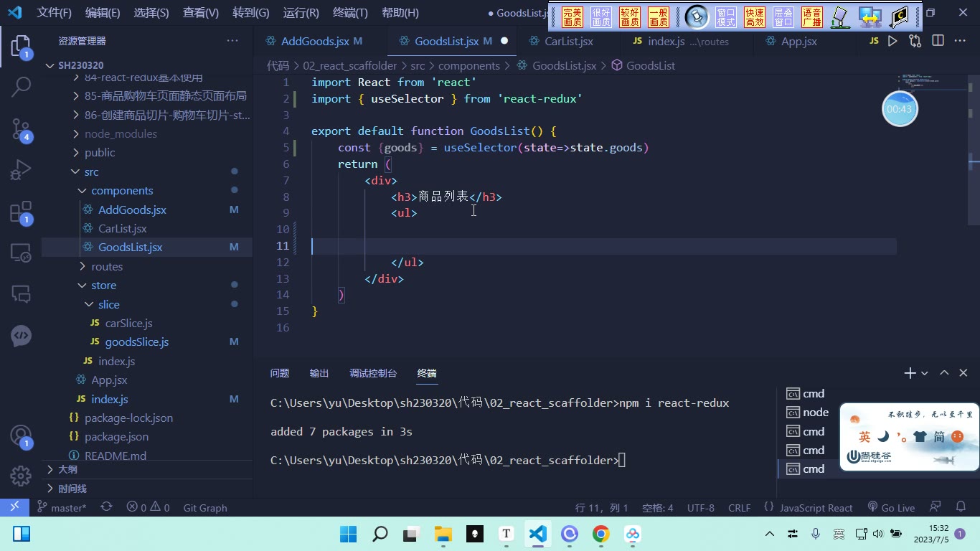Open the Accounts icon in activity bar
980x551 pixels.
pyautogui.click(x=21, y=437)
